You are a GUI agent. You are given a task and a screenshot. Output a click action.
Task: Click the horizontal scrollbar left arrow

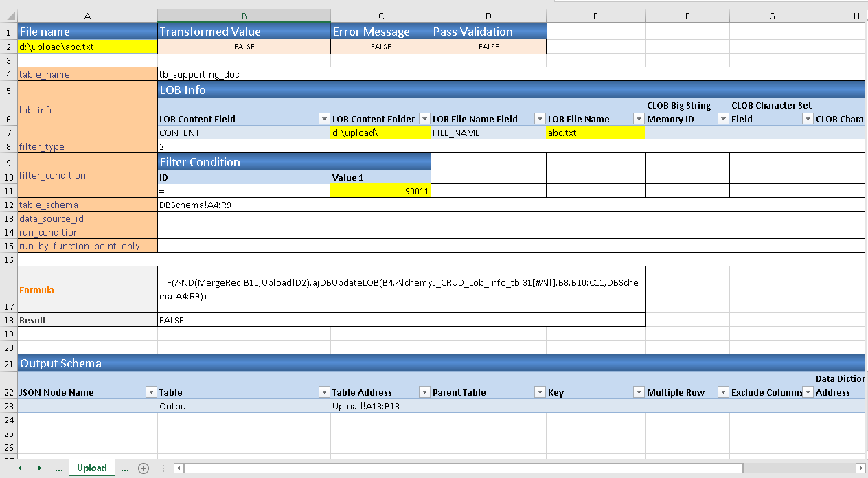(179, 468)
